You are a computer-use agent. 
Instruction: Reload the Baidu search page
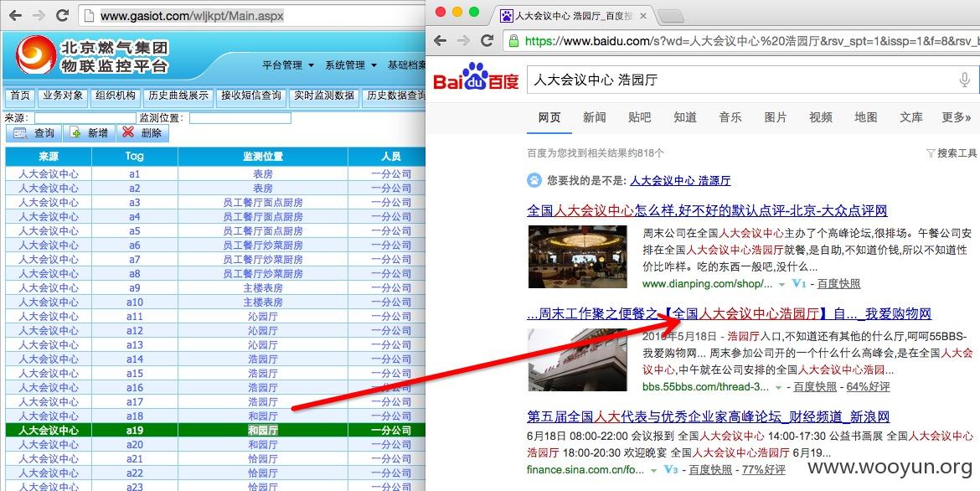(x=487, y=41)
